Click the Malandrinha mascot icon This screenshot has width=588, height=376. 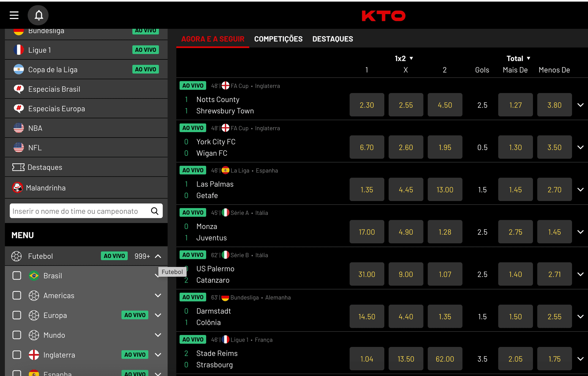pyautogui.click(x=17, y=187)
